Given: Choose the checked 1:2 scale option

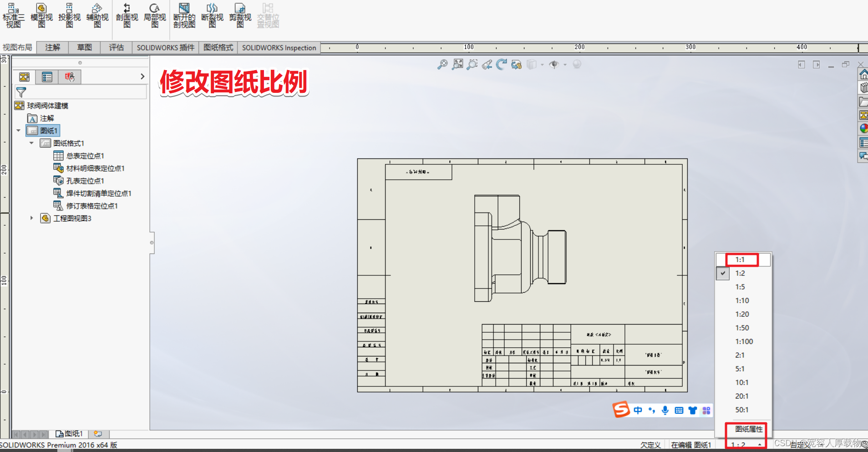Looking at the screenshot, I should (743, 273).
